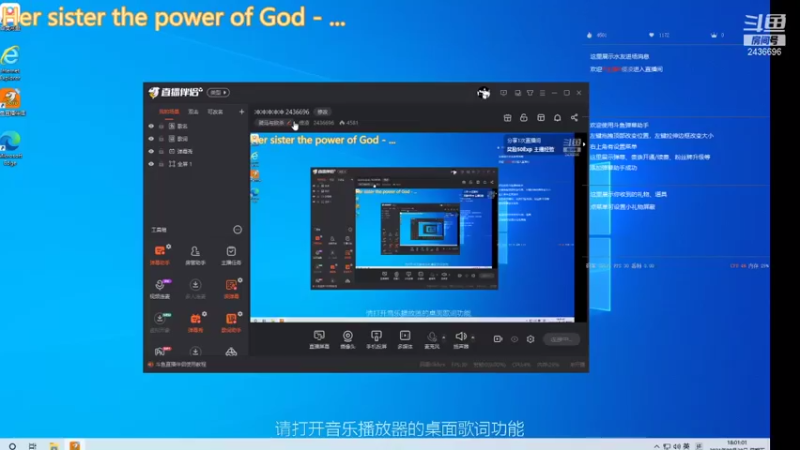Open Microsoft Edge on the desktop

point(11,148)
